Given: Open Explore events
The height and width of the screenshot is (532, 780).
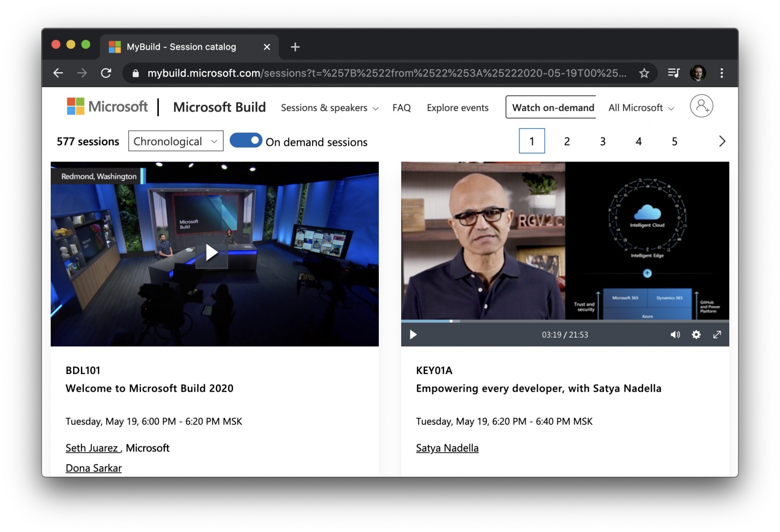Looking at the screenshot, I should click(x=458, y=108).
